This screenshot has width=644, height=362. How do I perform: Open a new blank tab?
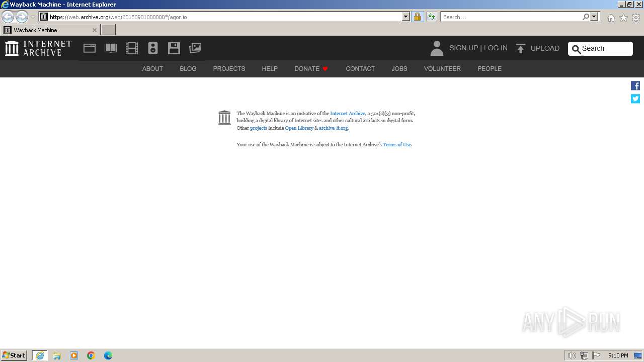point(108,30)
